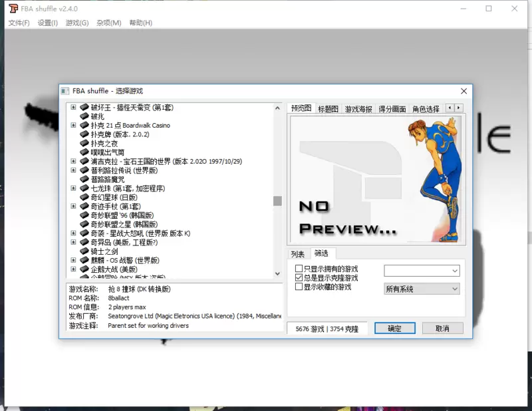The height and width of the screenshot is (411, 532).
Task: Switch to the 游戏海报 tab
Action: (x=358, y=109)
